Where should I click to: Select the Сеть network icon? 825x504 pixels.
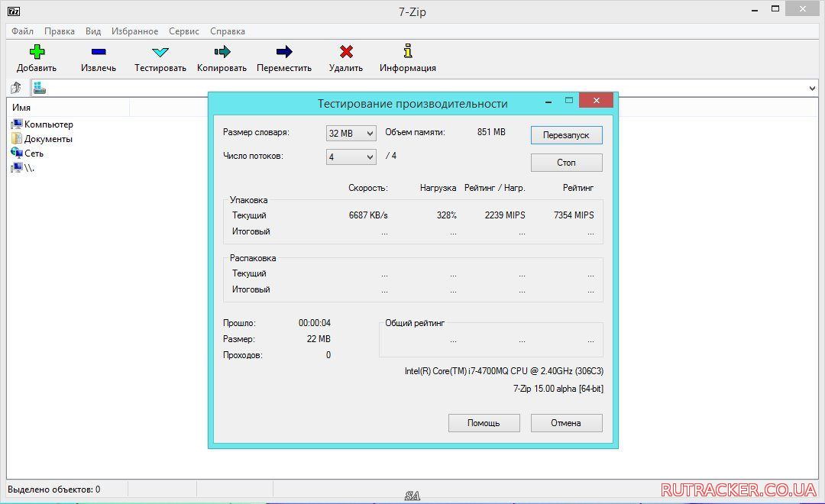coord(17,153)
